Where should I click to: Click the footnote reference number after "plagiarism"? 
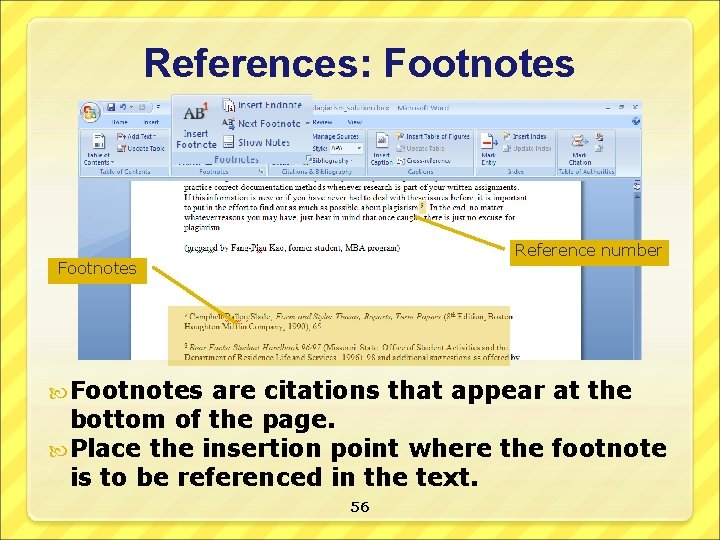422,206
